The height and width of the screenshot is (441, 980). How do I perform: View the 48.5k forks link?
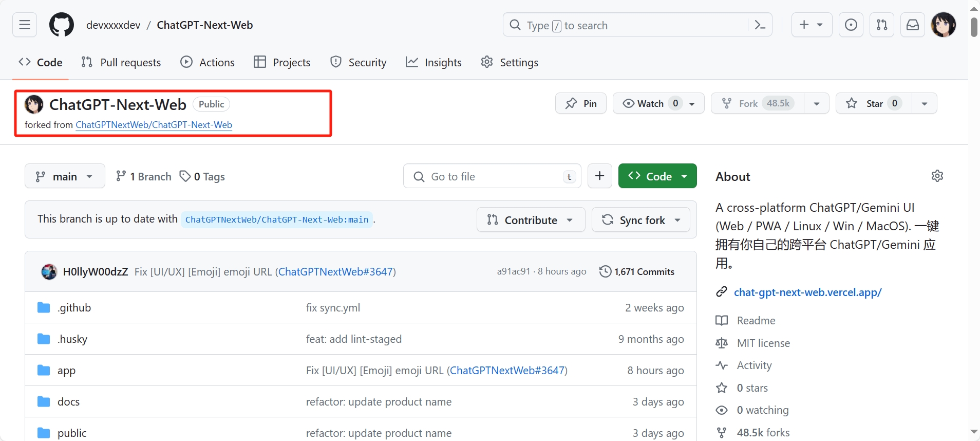(x=763, y=432)
